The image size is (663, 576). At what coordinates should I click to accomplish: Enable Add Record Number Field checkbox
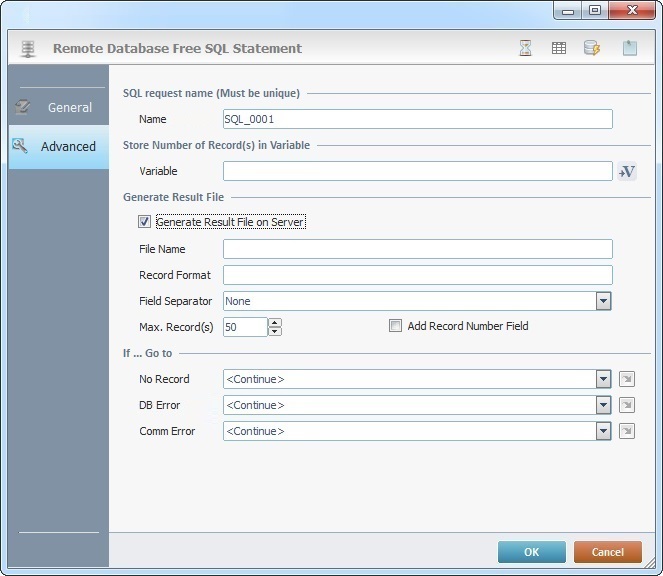pos(396,326)
